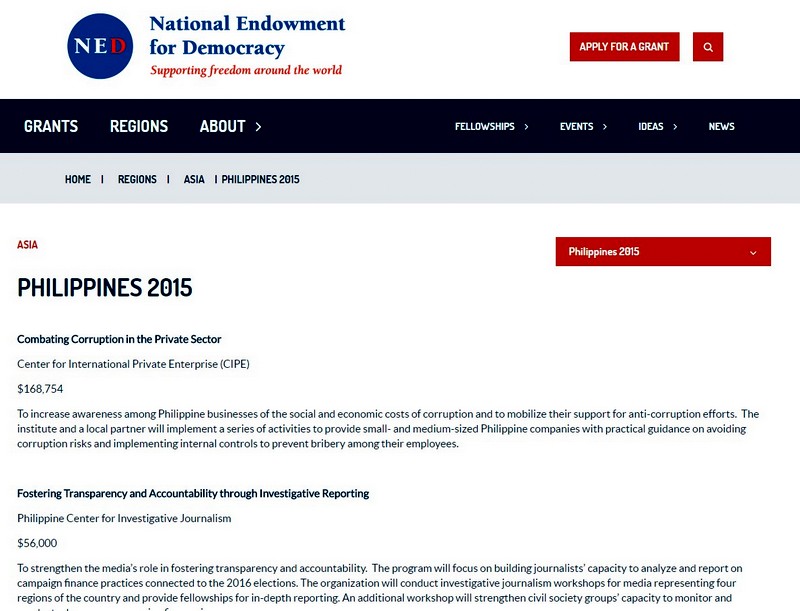The height and width of the screenshot is (611, 800).
Task: Click the Apply for a Grant button
Action: pos(624,47)
